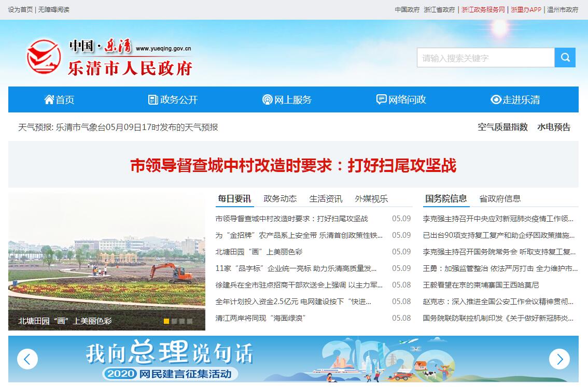
Task: Select the last slideshow indicator dot
Action: 190,321
